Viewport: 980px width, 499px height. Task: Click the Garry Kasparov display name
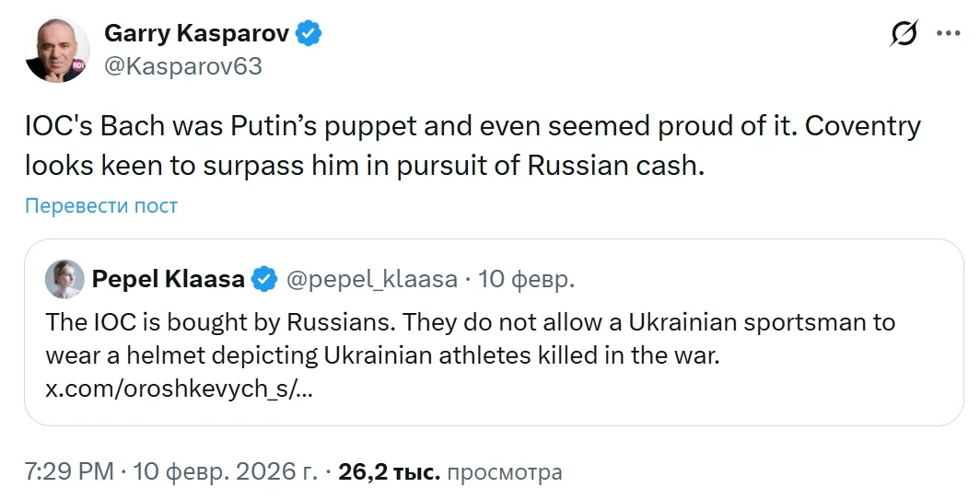[197, 35]
